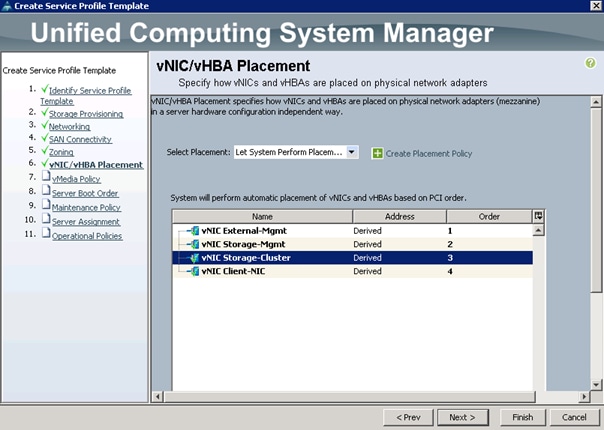604x430 pixels.
Task: Click Derived address of vNIC Client-NIC
Action: click(367, 271)
